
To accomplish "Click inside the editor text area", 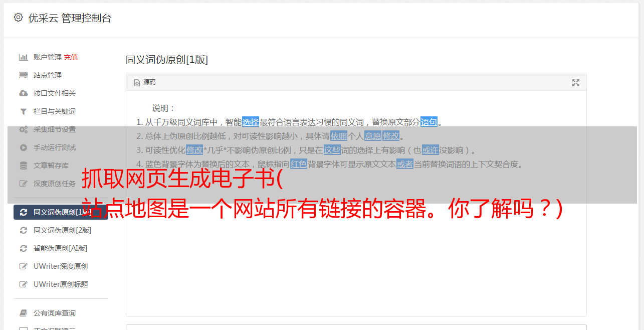I will tap(356, 203).
